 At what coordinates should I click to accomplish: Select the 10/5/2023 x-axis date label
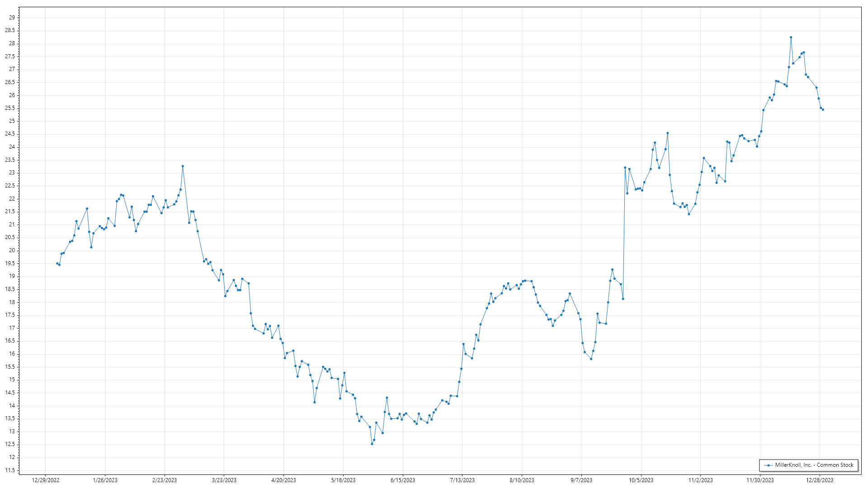[x=641, y=480]
